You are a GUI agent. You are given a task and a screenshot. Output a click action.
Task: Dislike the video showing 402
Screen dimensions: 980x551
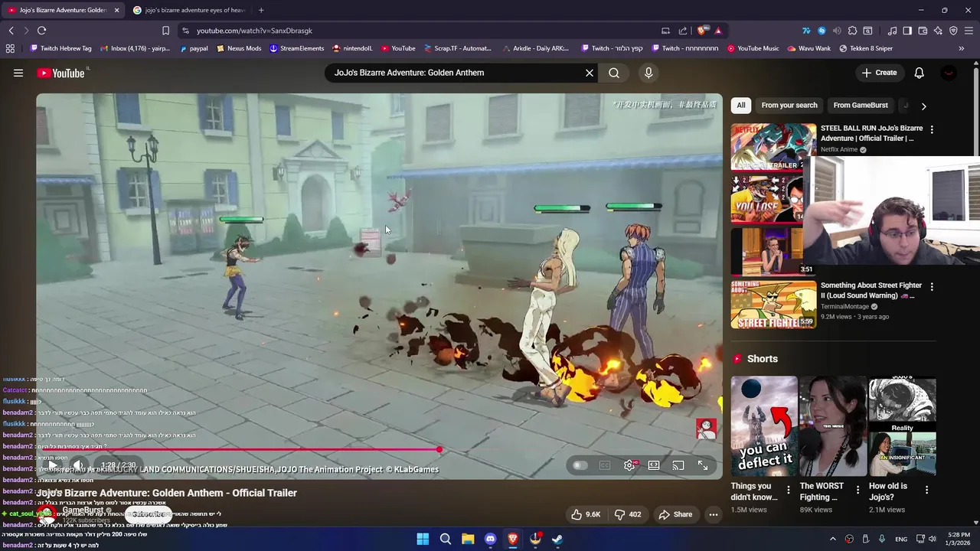628,514
